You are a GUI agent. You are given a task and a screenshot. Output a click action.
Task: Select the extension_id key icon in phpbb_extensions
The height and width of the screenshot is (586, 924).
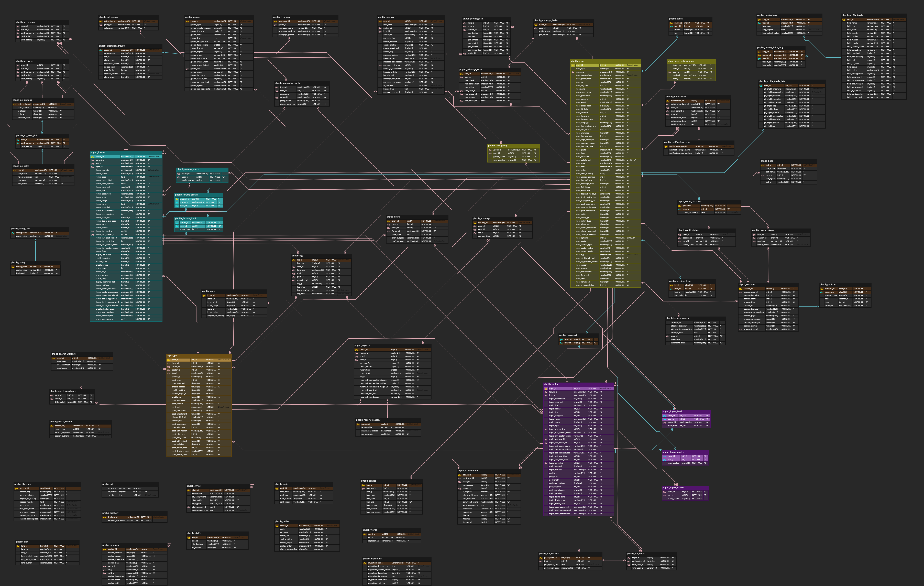pos(101,21)
